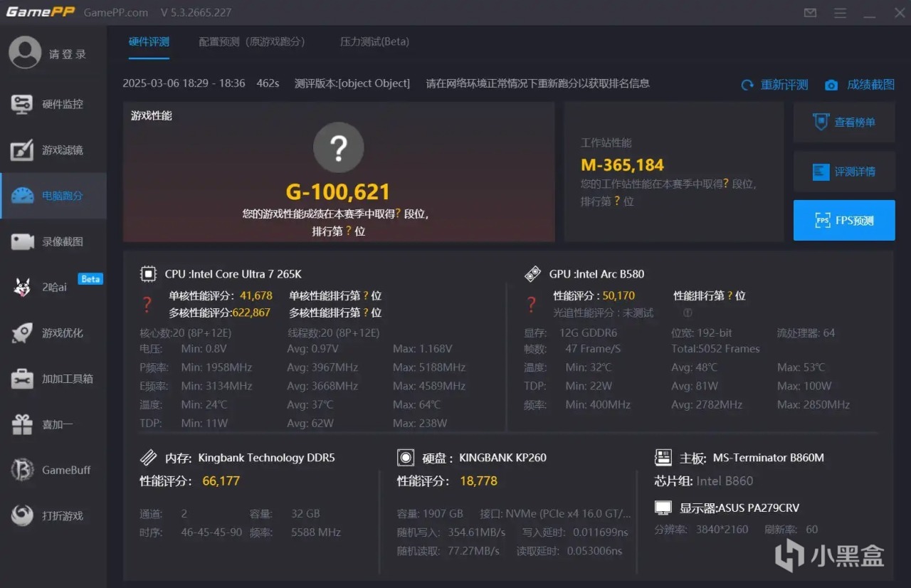Click the large question mark rank badge
This screenshot has height=588, width=911.
(339, 147)
